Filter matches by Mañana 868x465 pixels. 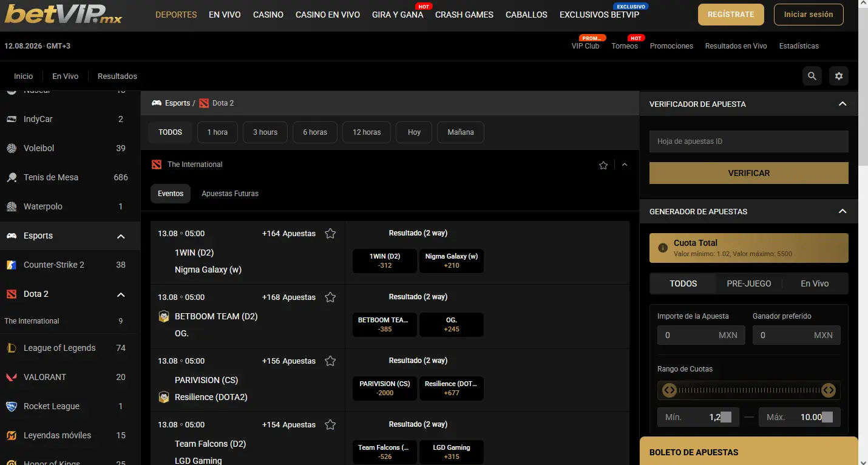tap(461, 132)
